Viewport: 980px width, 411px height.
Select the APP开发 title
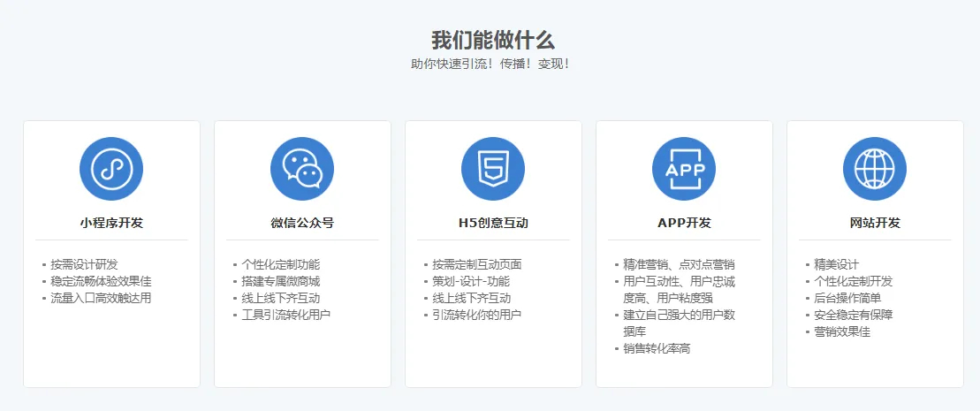tap(684, 223)
